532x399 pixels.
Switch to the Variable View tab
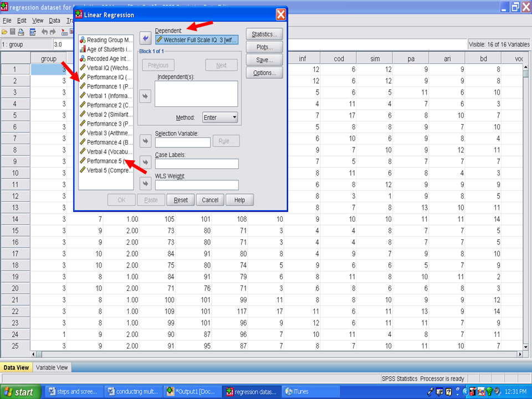coord(52,367)
